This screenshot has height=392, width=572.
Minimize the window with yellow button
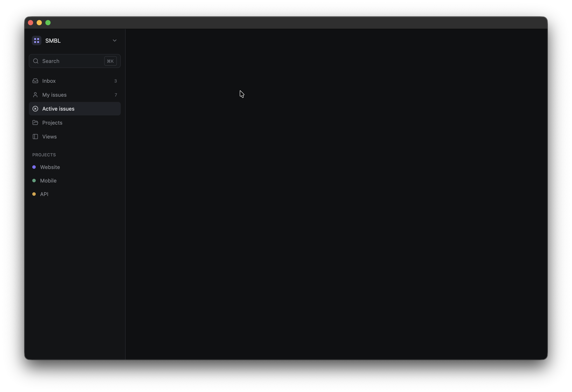coord(39,23)
